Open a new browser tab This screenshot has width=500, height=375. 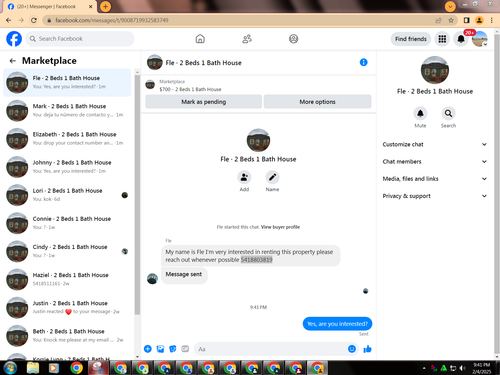tap(105, 6)
